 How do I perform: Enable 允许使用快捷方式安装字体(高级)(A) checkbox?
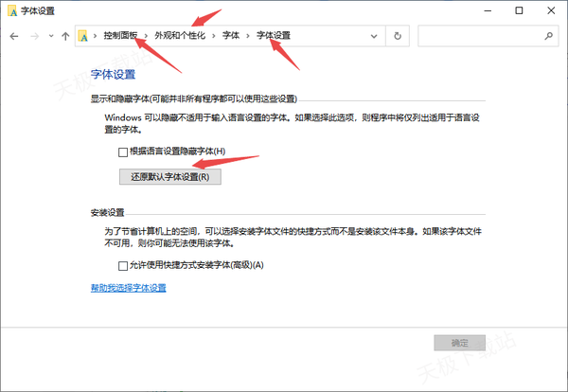click(123, 266)
